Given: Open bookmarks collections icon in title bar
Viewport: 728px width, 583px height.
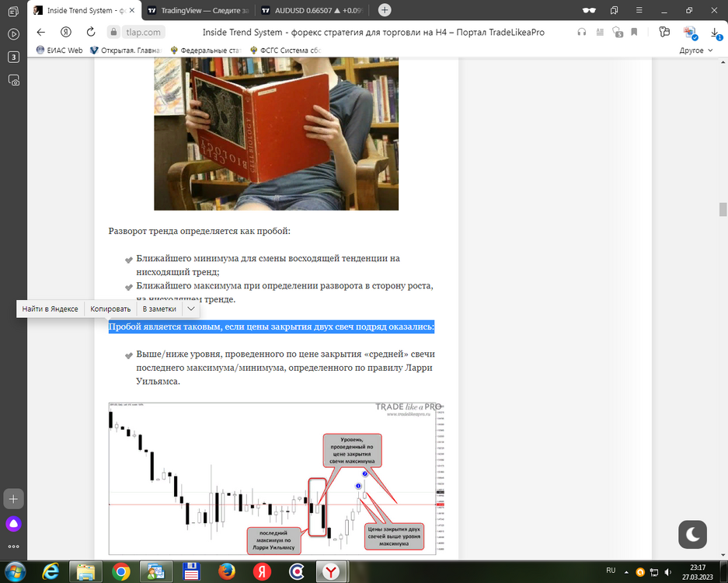Looking at the screenshot, I should coord(615,10).
